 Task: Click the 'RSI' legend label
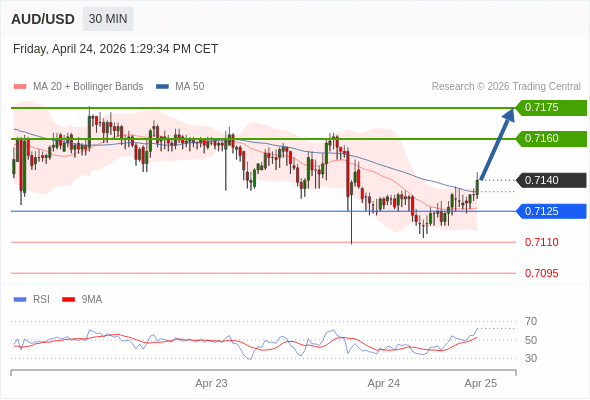[41, 300]
